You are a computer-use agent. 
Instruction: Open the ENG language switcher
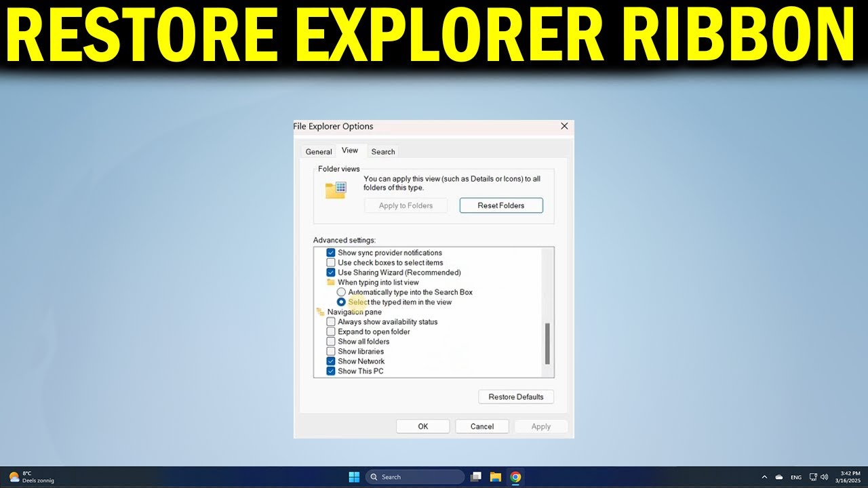(x=796, y=477)
